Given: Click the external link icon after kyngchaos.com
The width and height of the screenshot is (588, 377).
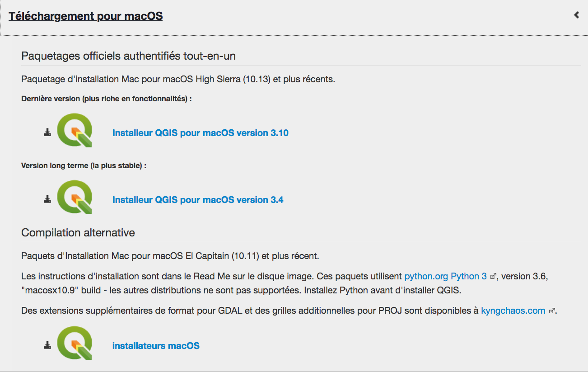Looking at the screenshot, I should (x=552, y=310).
